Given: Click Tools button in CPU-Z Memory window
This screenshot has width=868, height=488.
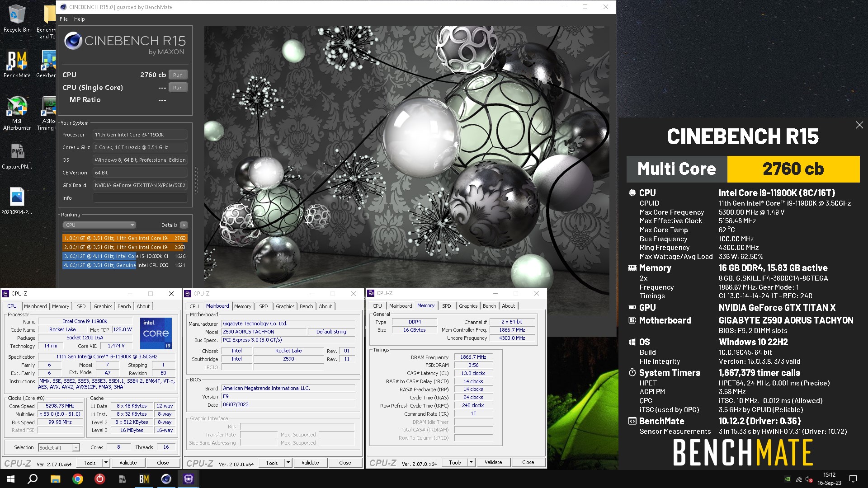Looking at the screenshot, I should click(x=455, y=463).
